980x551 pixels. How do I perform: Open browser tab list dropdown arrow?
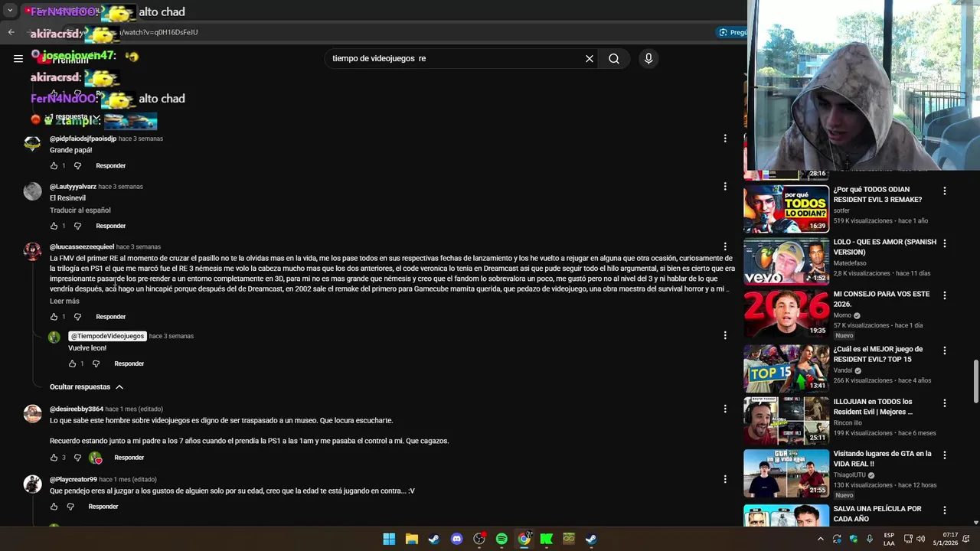point(10,11)
